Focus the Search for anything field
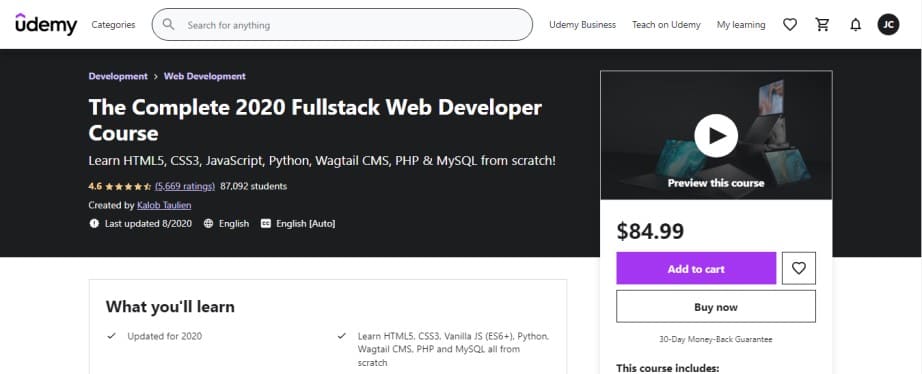The width and height of the screenshot is (922, 374). click(342, 25)
